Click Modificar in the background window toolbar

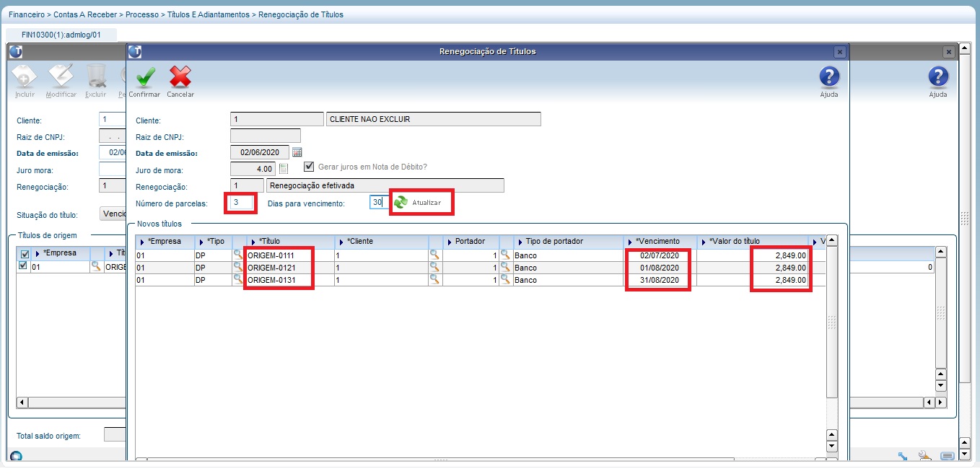pyautogui.click(x=61, y=82)
